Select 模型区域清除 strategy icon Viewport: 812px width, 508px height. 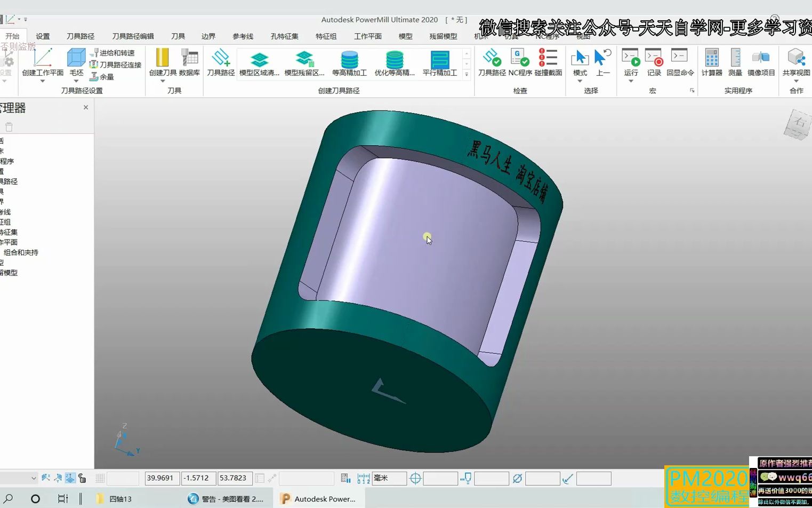259,59
